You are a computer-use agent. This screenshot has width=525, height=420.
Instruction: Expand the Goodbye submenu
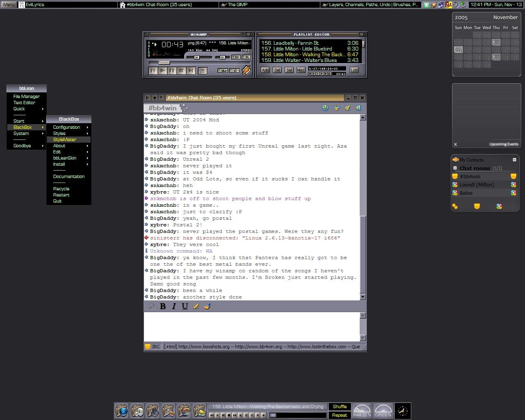click(27, 146)
